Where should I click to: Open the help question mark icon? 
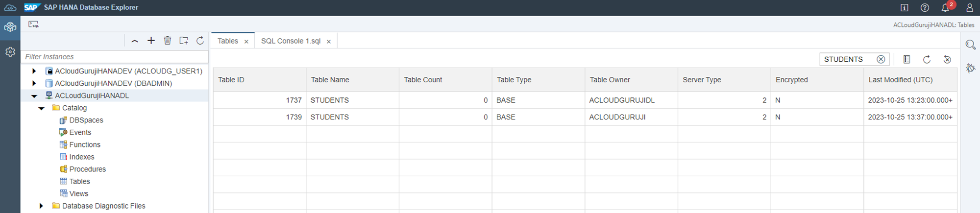(x=925, y=8)
